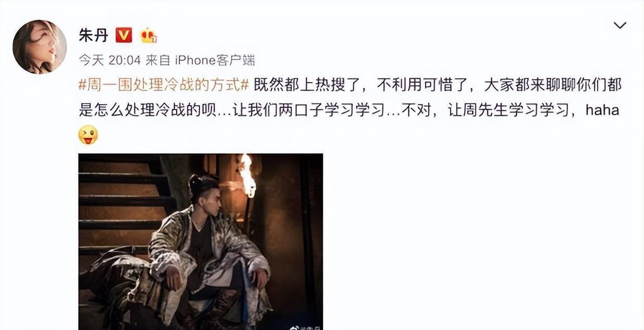
Task: Expand the post options chevron
Action: (x=620, y=26)
